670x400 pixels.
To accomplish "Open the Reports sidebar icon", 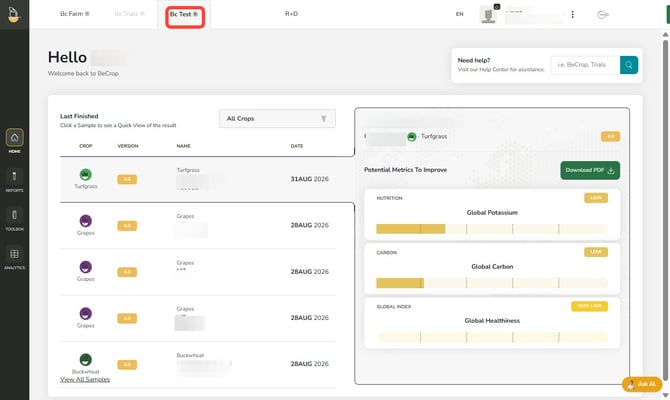I will 15,176.
